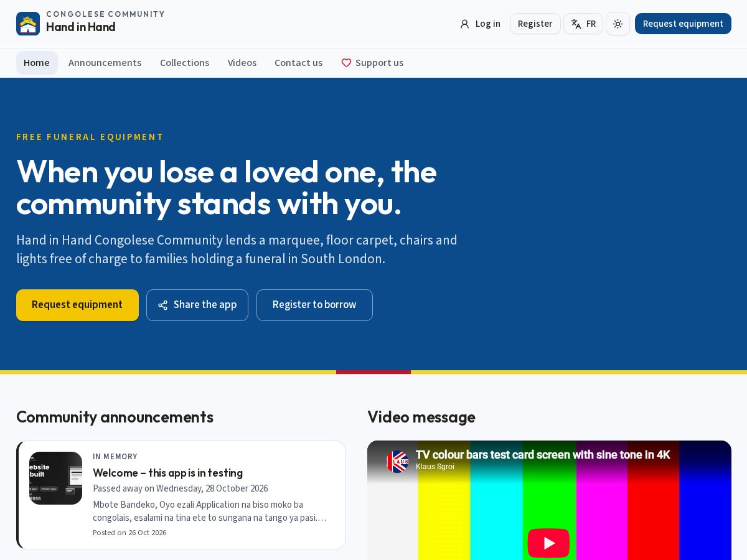Click the 'Community announcements' heading
Screen dimensions: 747x560
click(115, 417)
